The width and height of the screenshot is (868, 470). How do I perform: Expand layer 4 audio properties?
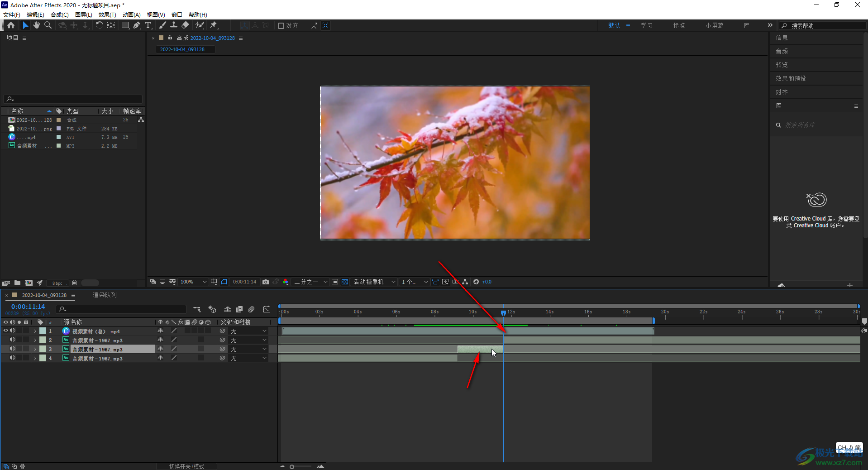[35, 359]
